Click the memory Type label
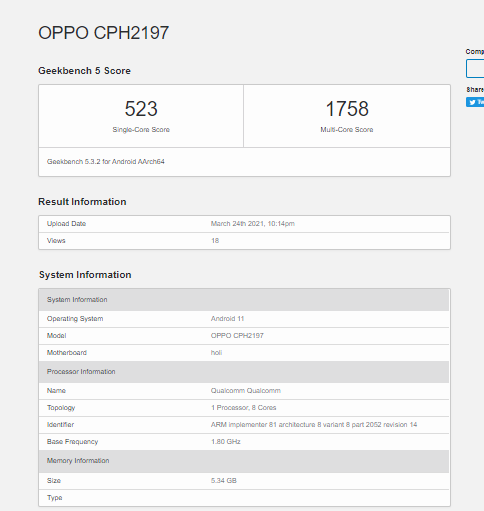Image resolution: width=484 pixels, height=511 pixels. (55, 498)
